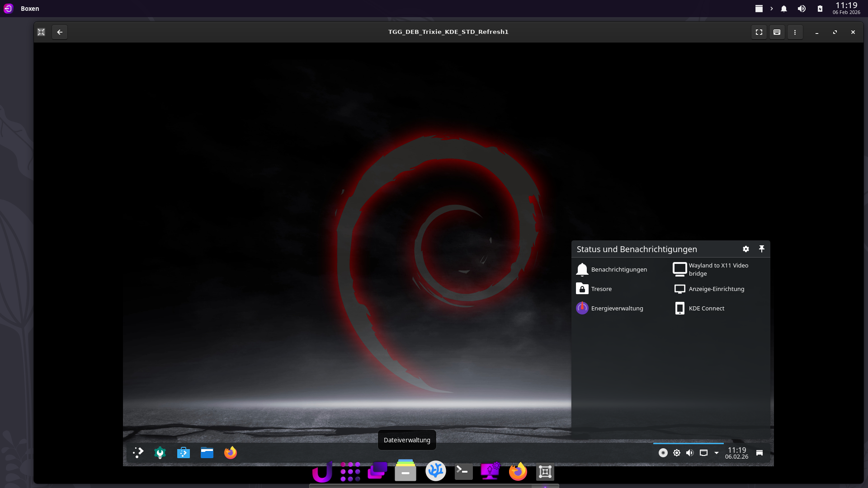Open keyboard shortcuts menu in header
The width and height of the screenshot is (868, 488).
coord(777,32)
